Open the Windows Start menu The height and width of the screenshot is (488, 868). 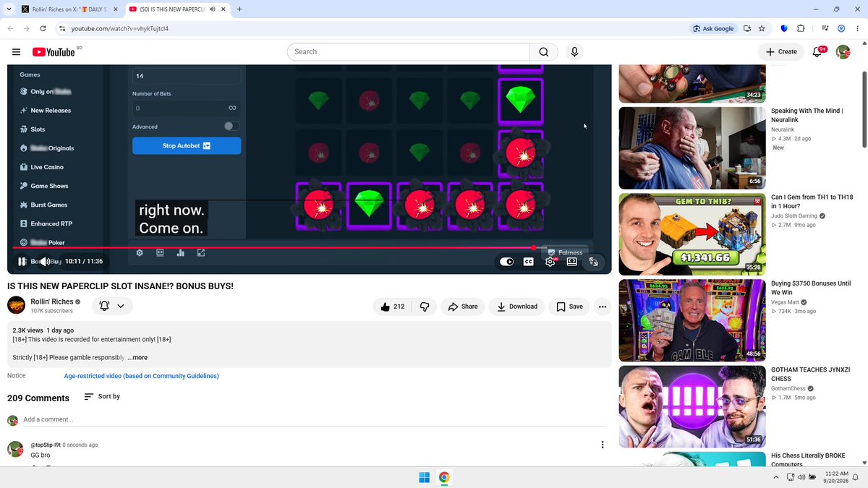423,477
